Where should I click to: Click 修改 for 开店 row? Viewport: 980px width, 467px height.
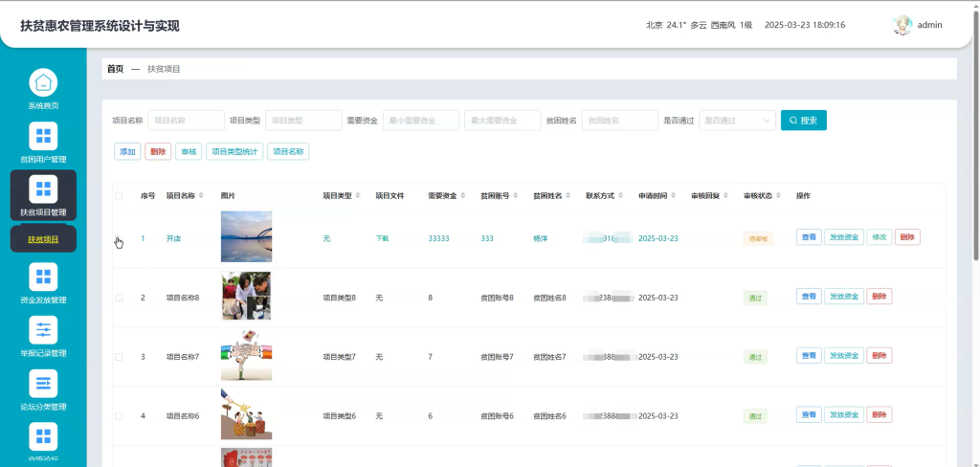[880, 237]
